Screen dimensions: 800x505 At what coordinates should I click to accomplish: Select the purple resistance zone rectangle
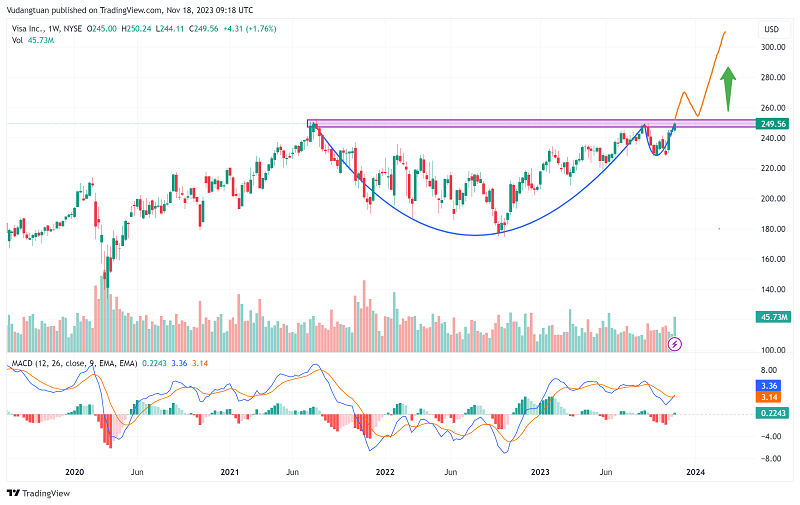pyautogui.click(x=480, y=123)
